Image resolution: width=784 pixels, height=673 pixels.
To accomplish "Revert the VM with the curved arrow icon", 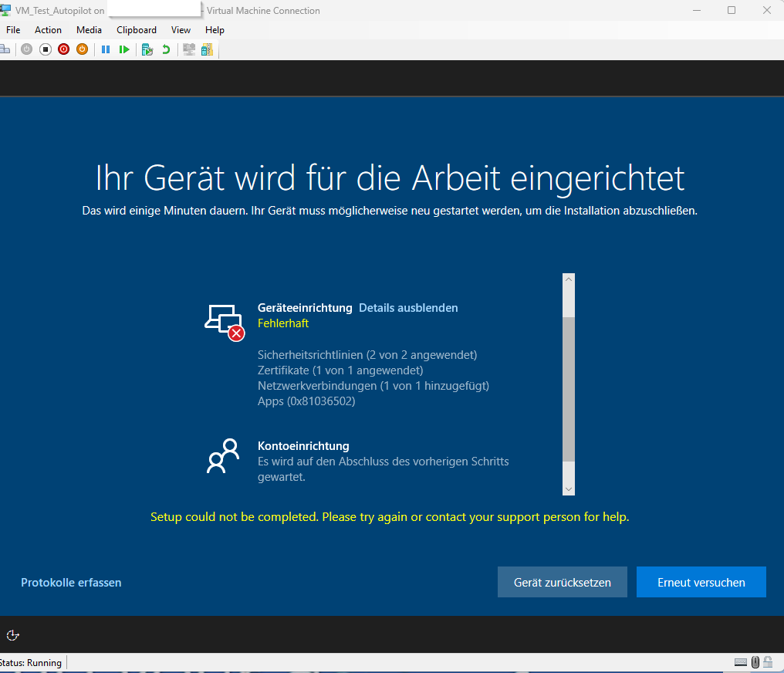I will coord(166,49).
